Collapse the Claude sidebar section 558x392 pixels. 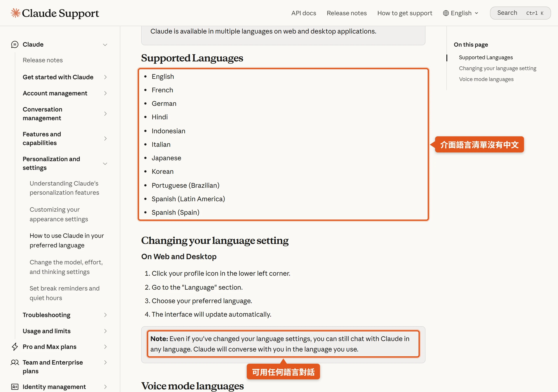(105, 45)
